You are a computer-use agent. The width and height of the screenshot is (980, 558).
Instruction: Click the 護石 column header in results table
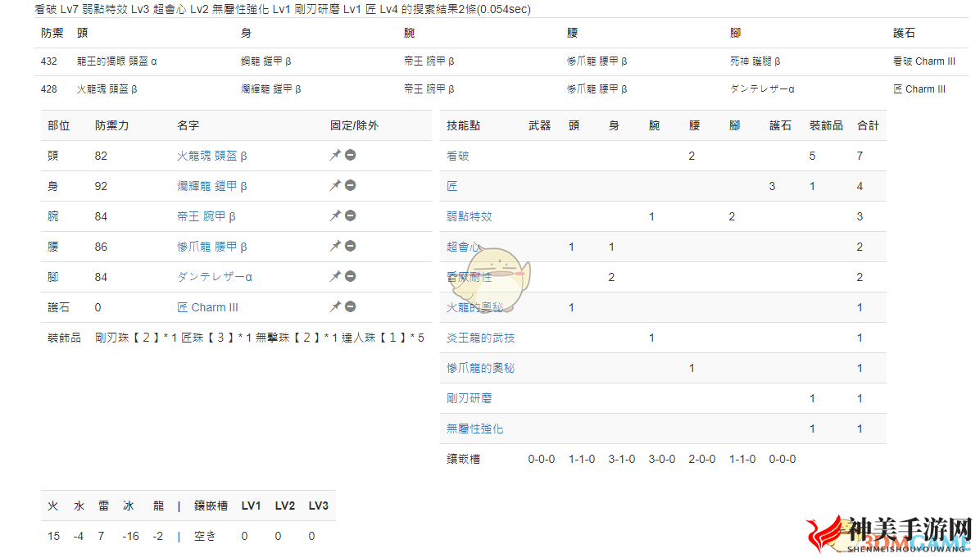pos(904,33)
